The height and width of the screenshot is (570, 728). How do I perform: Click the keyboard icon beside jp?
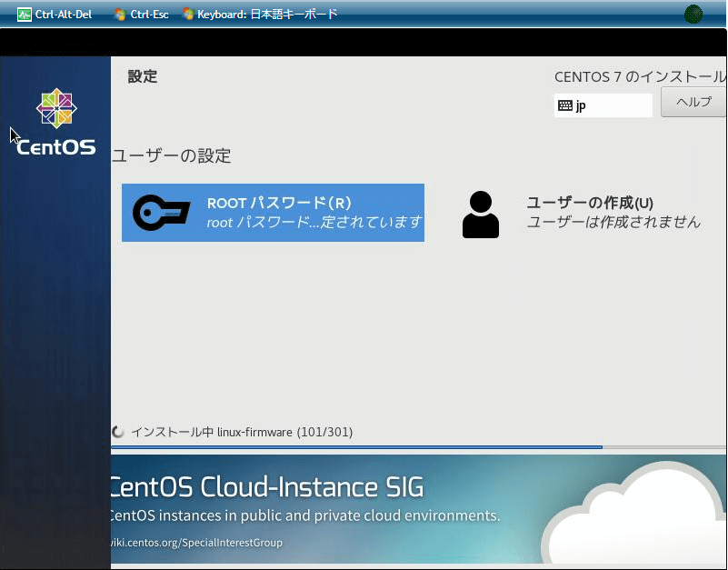(565, 105)
